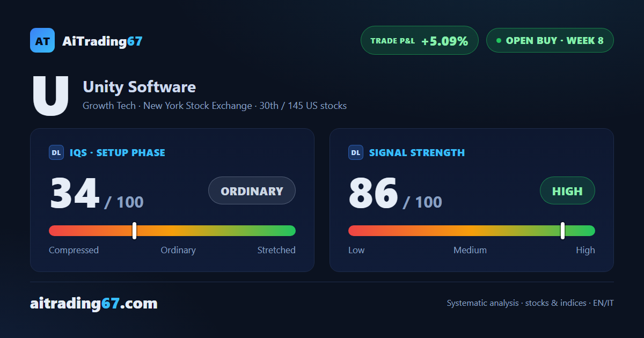The image size is (644, 338).
Task: Select the Open Buy Week 8 badge
Action: coord(550,40)
